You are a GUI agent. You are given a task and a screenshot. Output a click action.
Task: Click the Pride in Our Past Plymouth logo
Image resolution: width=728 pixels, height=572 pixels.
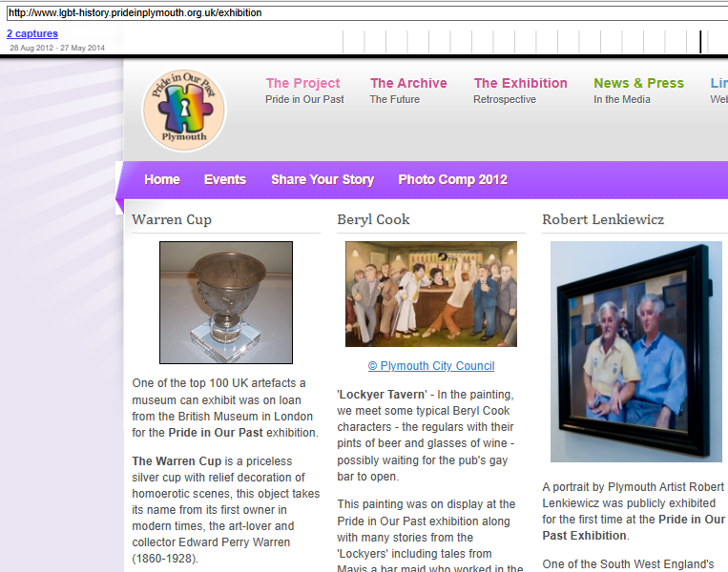(x=184, y=110)
